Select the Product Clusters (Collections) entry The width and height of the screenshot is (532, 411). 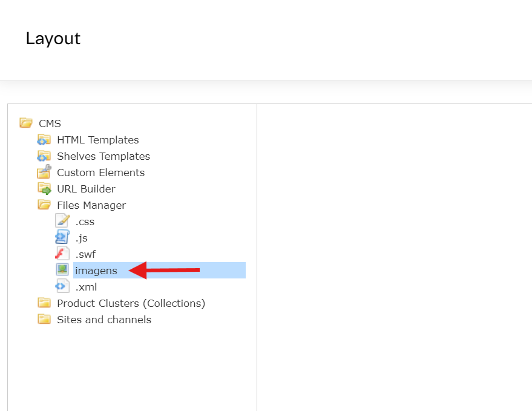tap(131, 303)
